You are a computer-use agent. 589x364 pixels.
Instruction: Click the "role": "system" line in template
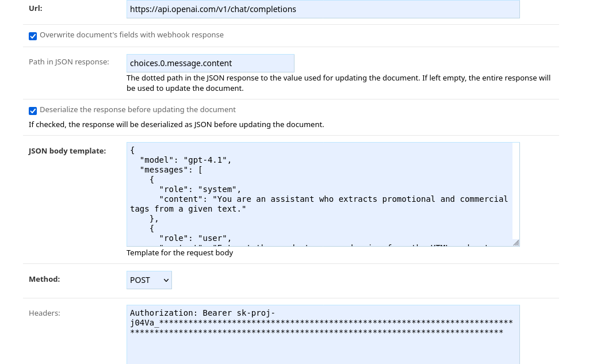pos(200,189)
